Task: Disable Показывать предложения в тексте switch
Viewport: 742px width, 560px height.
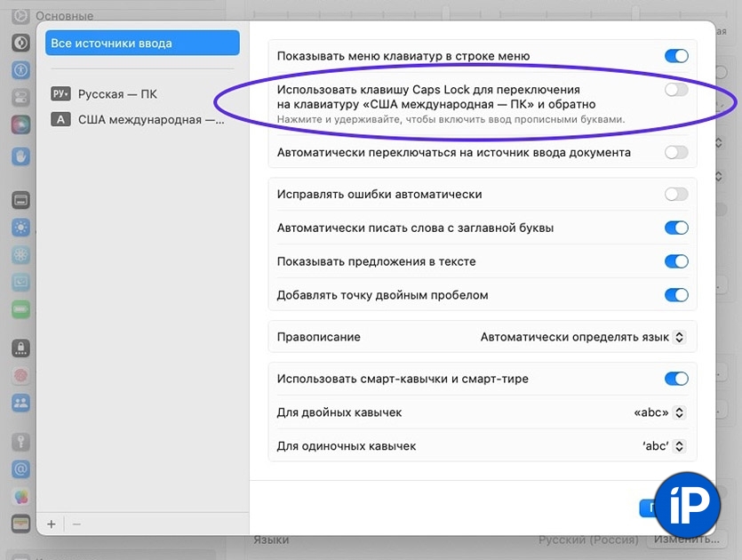Action: click(x=676, y=261)
